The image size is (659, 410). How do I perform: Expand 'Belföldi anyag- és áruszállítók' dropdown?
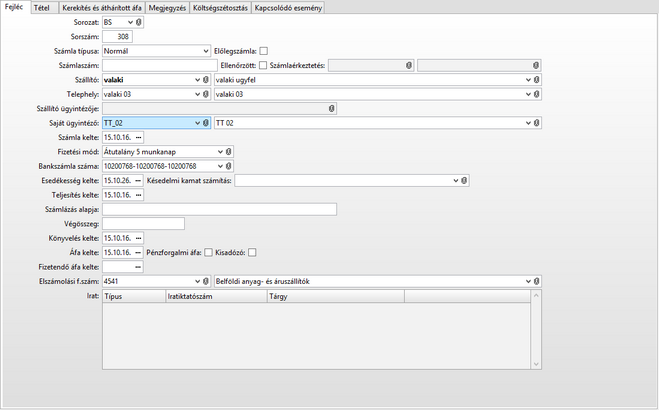click(x=528, y=281)
